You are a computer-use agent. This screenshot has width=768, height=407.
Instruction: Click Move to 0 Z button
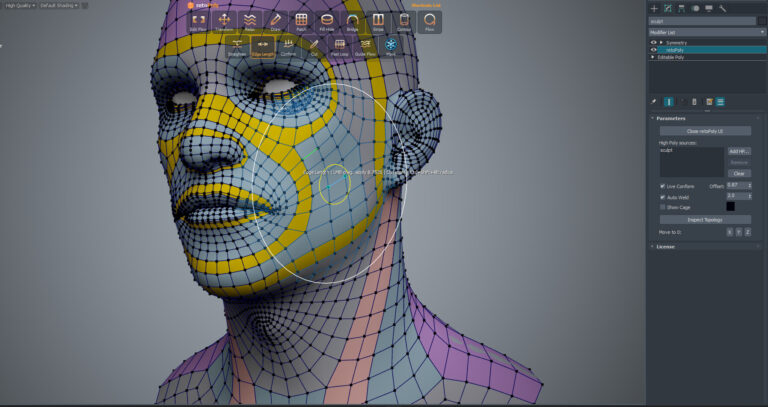click(747, 232)
